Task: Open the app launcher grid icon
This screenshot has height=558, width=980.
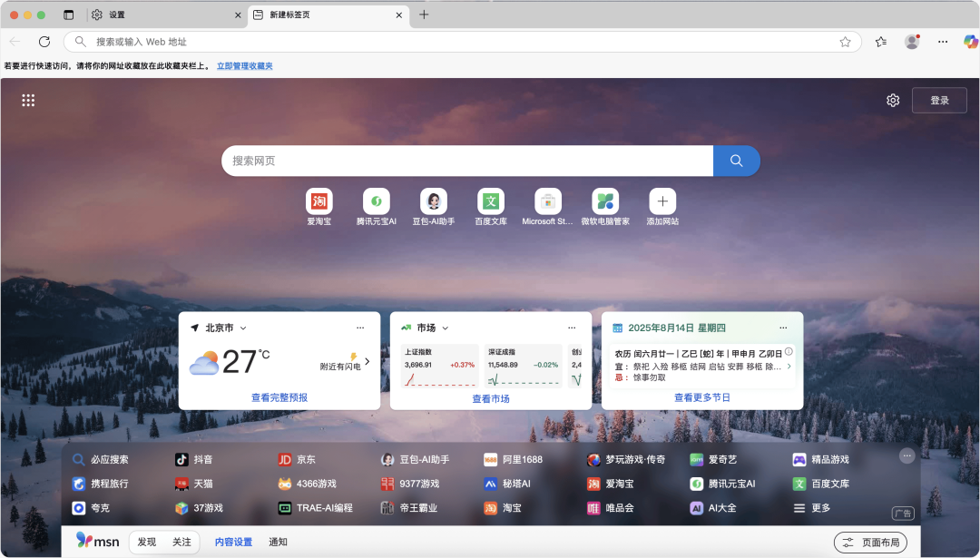Action: [x=28, y=100]
